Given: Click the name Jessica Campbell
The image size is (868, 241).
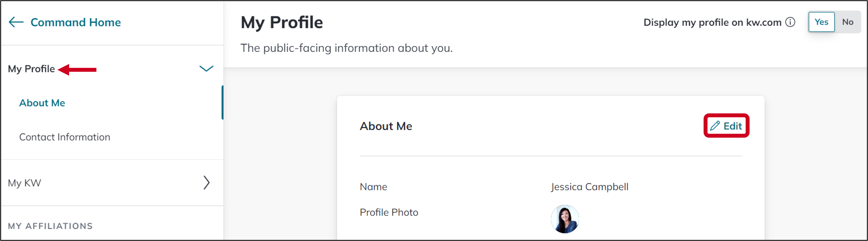Looking at the screenshot, I should (x=589, y=187).
